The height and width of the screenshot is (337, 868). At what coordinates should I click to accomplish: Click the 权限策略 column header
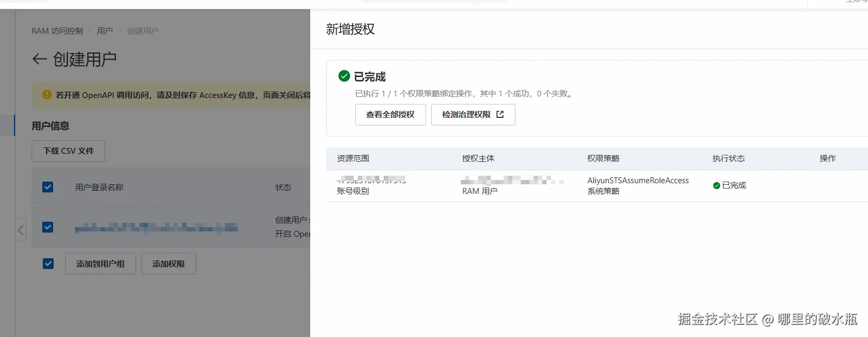(603, 159)
